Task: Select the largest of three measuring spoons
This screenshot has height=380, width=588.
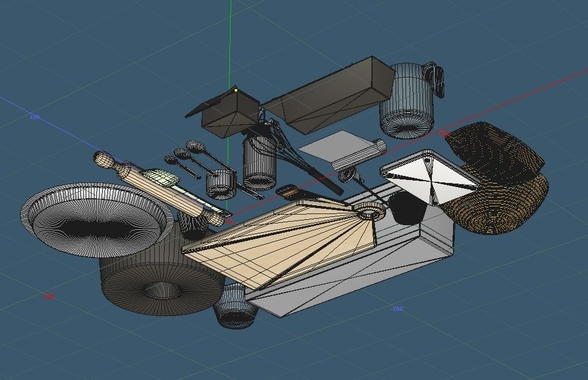Action: 210,155
